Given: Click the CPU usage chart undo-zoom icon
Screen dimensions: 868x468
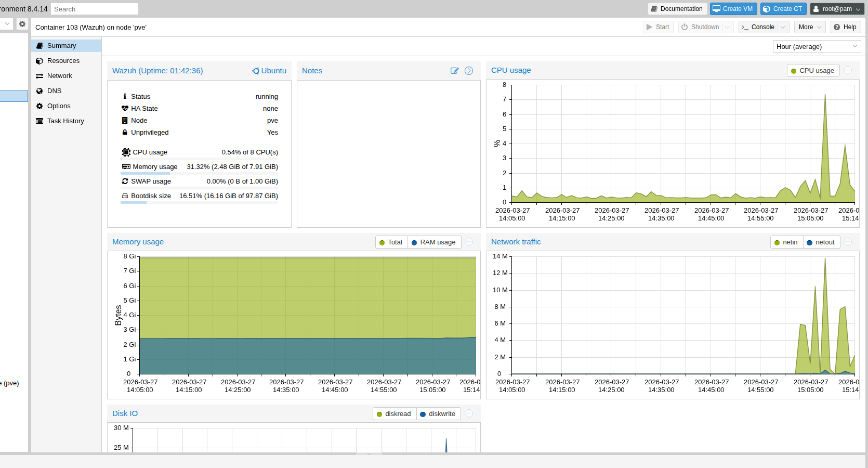Looking at the screenshot, I should [x=848, y=70].
